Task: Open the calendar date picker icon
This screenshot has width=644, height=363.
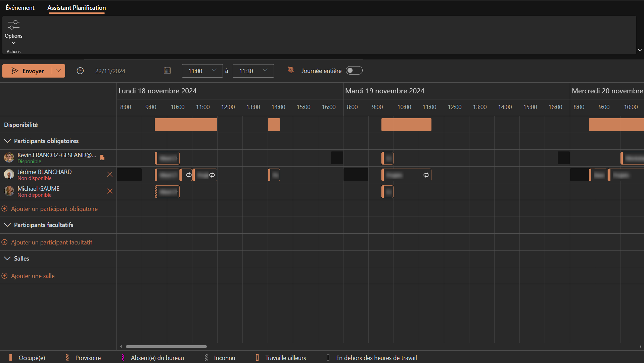Action: pyautogui.click(x=167, y=71)
